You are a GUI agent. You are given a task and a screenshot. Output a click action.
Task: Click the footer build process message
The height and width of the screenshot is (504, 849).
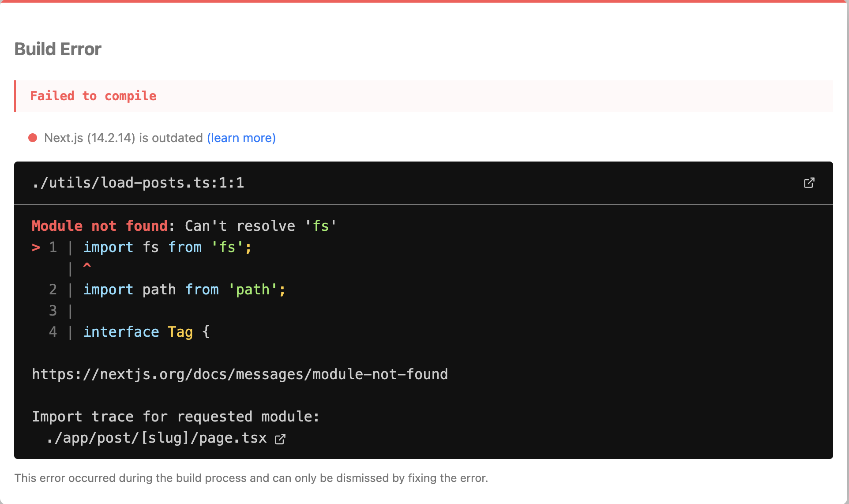coord(251,478)
